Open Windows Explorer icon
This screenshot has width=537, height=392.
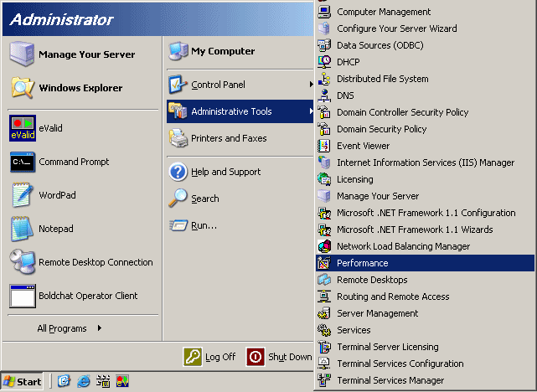[23, 88]
